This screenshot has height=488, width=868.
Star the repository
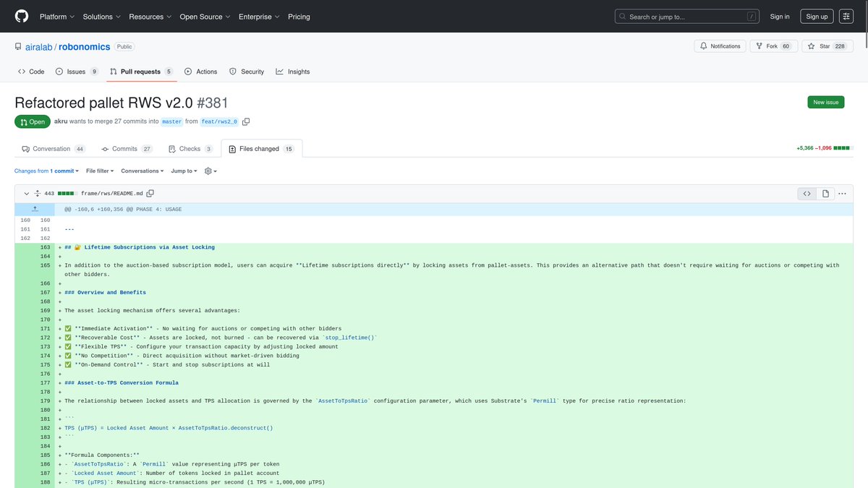(826, 46)
